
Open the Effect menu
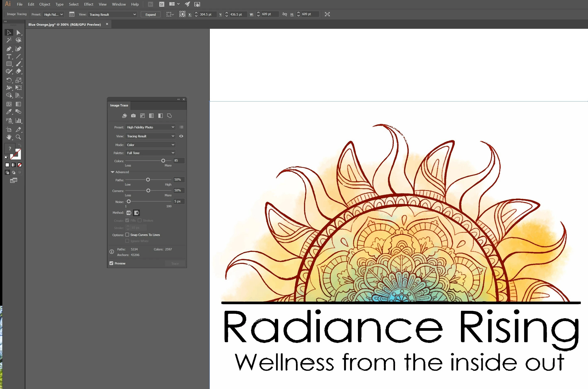[88, 4]
